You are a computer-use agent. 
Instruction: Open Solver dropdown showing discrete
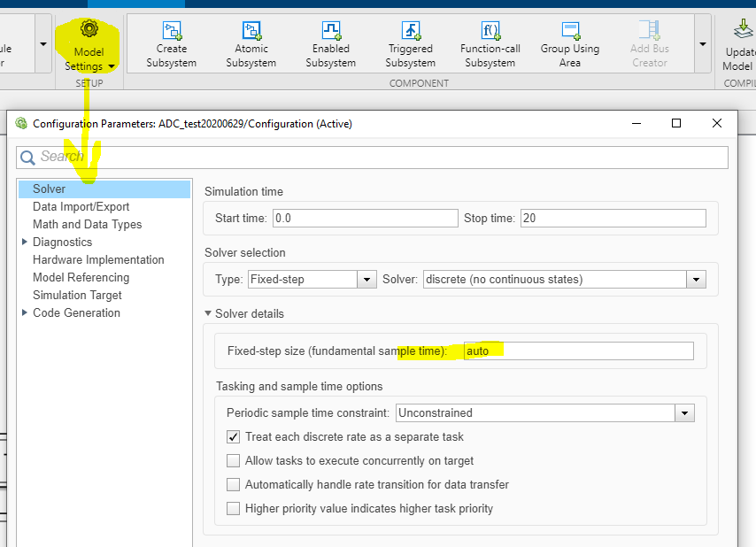point(696,280)
